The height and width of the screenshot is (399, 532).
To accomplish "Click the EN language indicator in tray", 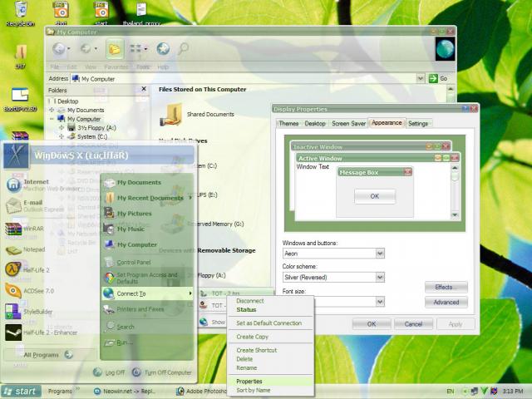I will pos(451,392).
